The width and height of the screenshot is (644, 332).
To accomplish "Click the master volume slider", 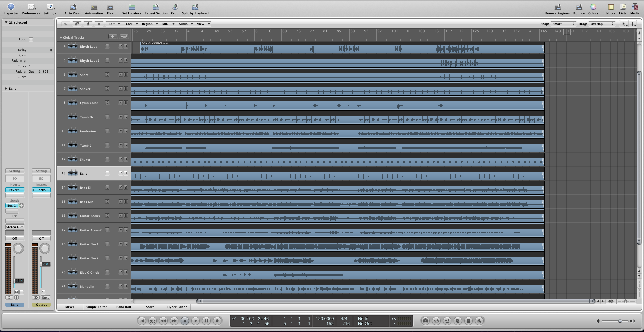I will [615, 321].
